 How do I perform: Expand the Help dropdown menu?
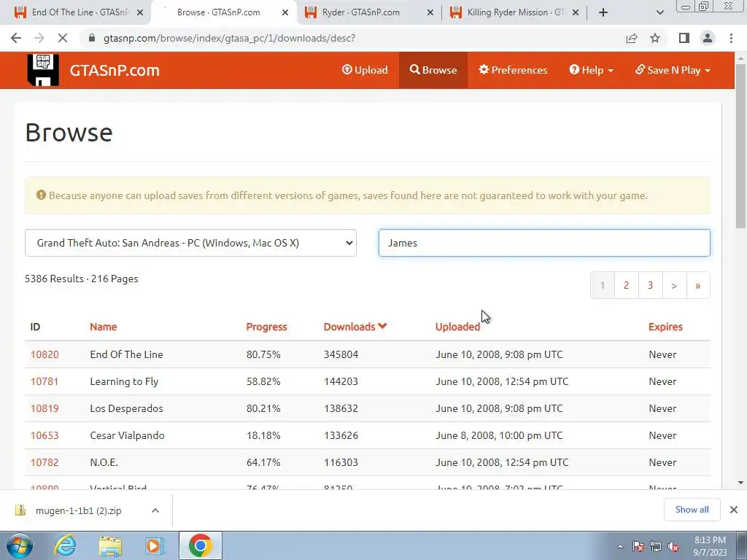coord(591,70)
